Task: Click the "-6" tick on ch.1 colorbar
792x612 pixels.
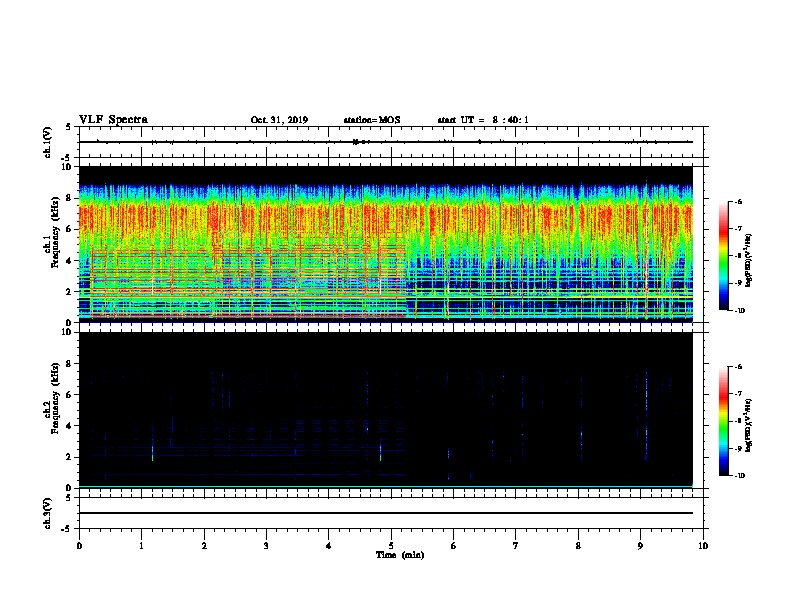Action: 738,201
